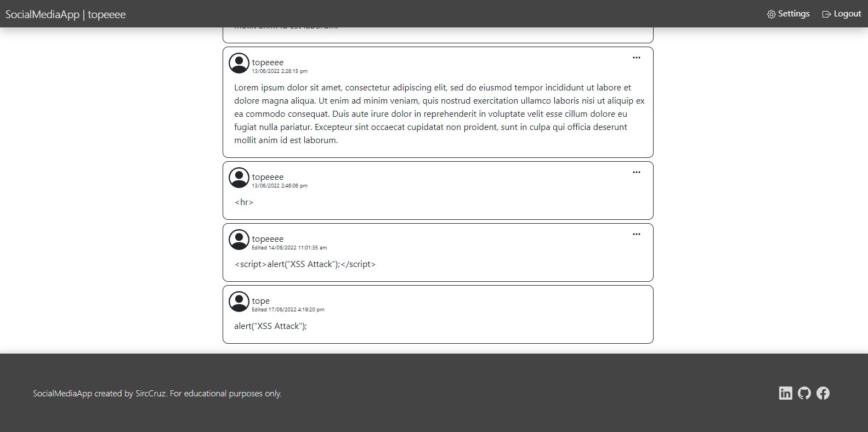The width and height of the screenshot is (868, 432).
Task: Click timestamp 13/06/2022 2:46:06 pm
Action: 280,186
